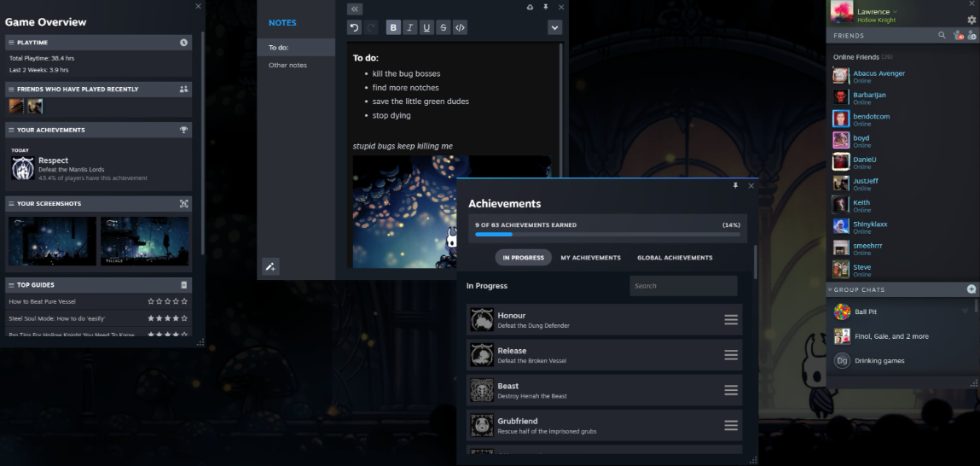
Task: Open friends list settings gear
Action: [x=971, y=20]
